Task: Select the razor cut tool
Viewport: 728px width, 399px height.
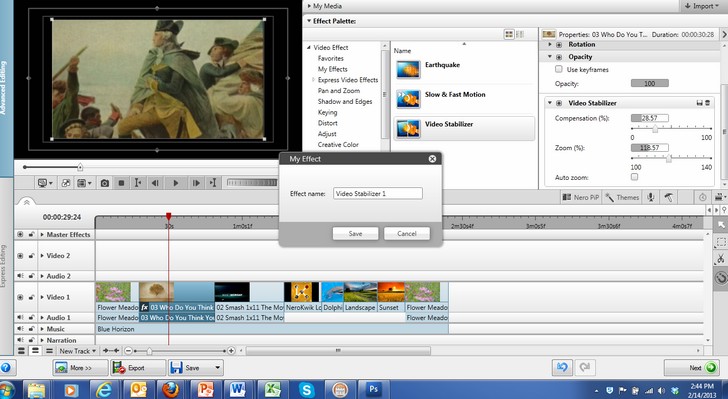Action: coord(721,259)
